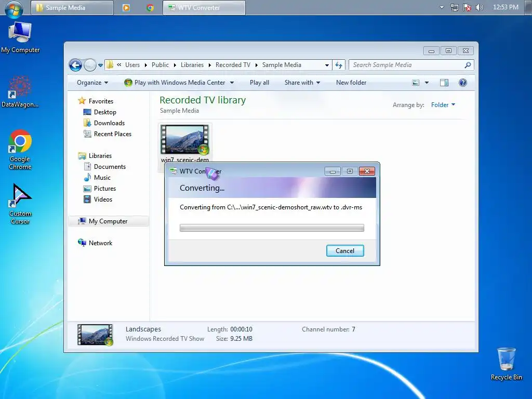
Task: Click details pane video thumbnail
Action: pos(95,335)
